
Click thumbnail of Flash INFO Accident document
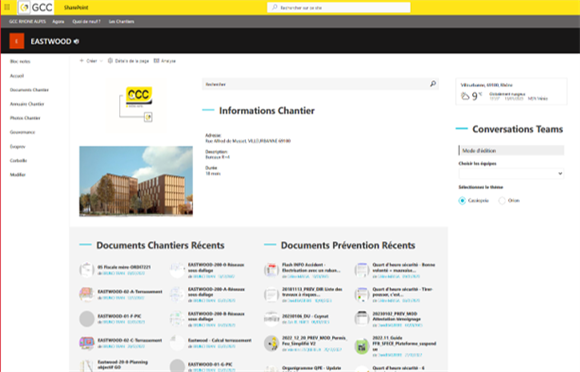click(x=271, y=270)
